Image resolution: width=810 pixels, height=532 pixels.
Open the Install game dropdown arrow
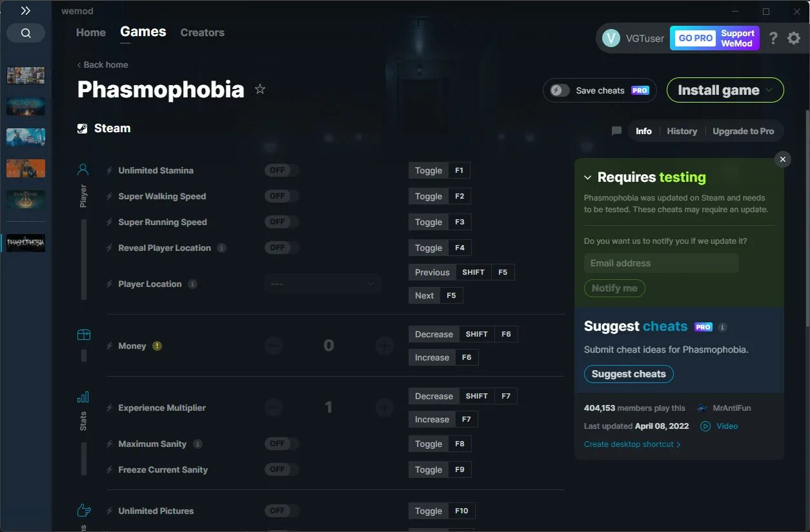tap(769, 90)
